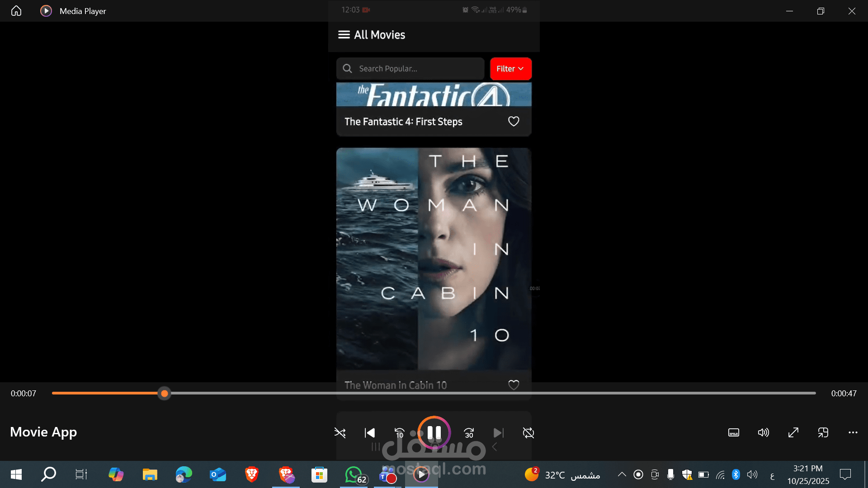This screenshot has width=868, height=488.
Task: Open File Explorer from taskbar
Action: [150, 474]
